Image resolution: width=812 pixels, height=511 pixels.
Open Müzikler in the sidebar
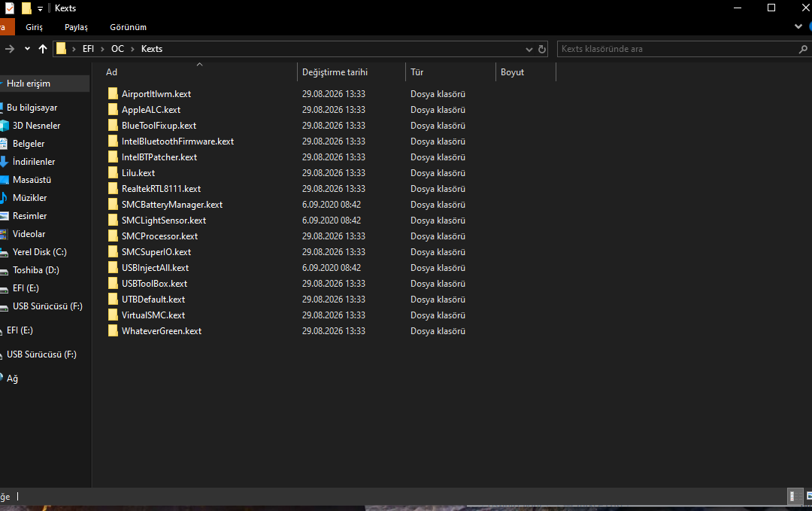click(29, 198)
